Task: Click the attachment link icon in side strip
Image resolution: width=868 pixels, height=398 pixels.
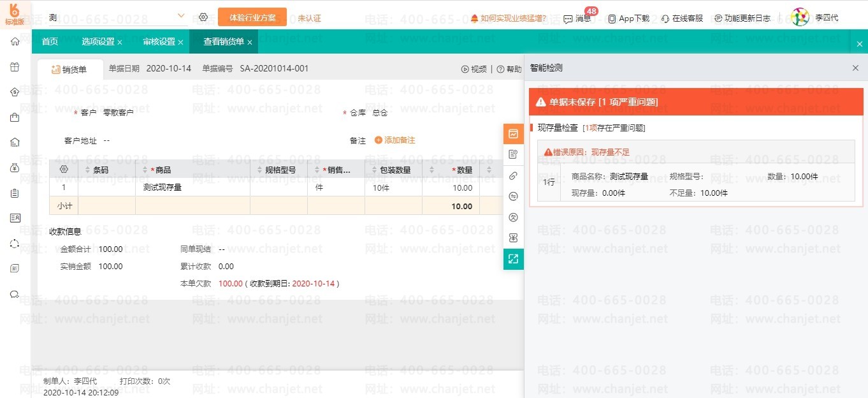Action: (513, 175)
